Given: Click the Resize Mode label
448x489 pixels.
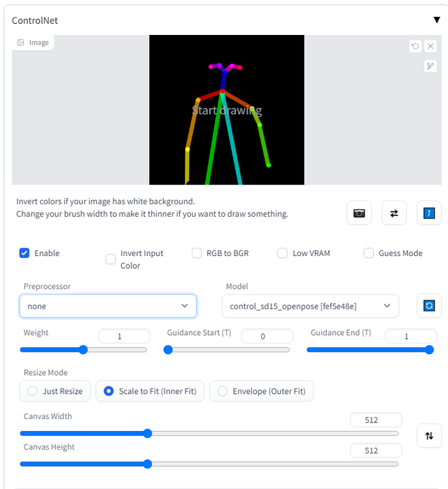Looking at the screenshot, I should [x=45, y=372].
